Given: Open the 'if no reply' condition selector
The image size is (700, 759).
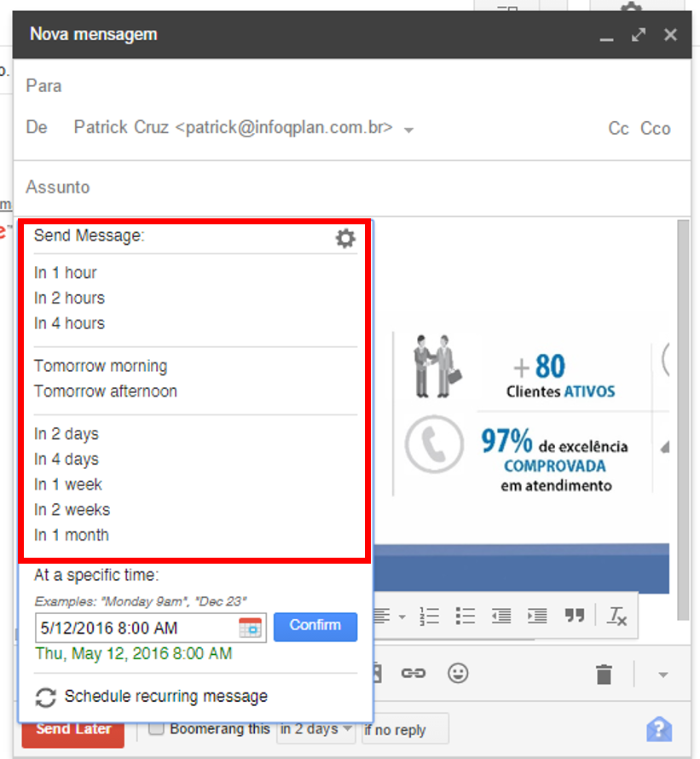Looking at the screenshot, I should [x=405, y=729].
